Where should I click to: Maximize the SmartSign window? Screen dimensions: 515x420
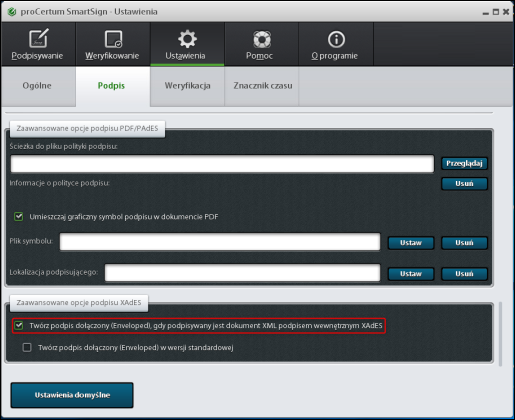click(x=496, y=12)
